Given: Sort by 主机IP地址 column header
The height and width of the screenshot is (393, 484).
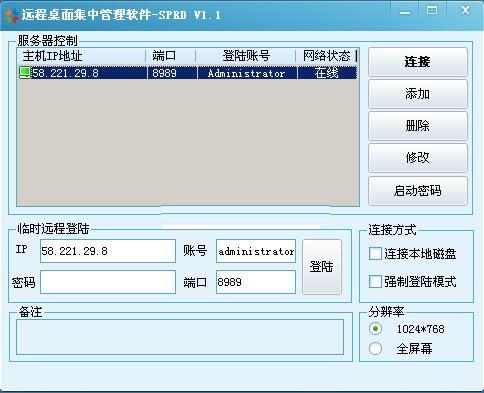Looking at the screenshot, I should 81,56.
